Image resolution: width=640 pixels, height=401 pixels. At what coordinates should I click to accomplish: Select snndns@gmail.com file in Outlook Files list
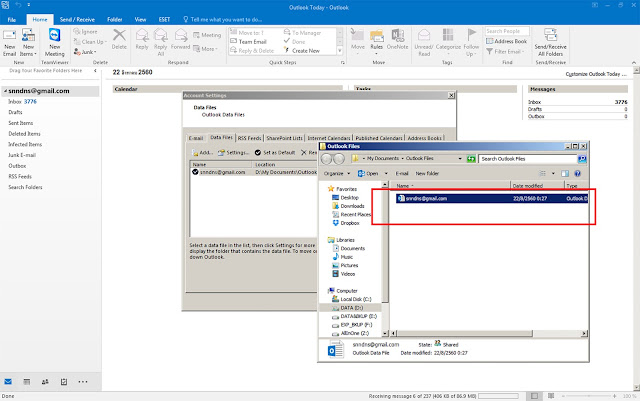[x=491, y=198]
